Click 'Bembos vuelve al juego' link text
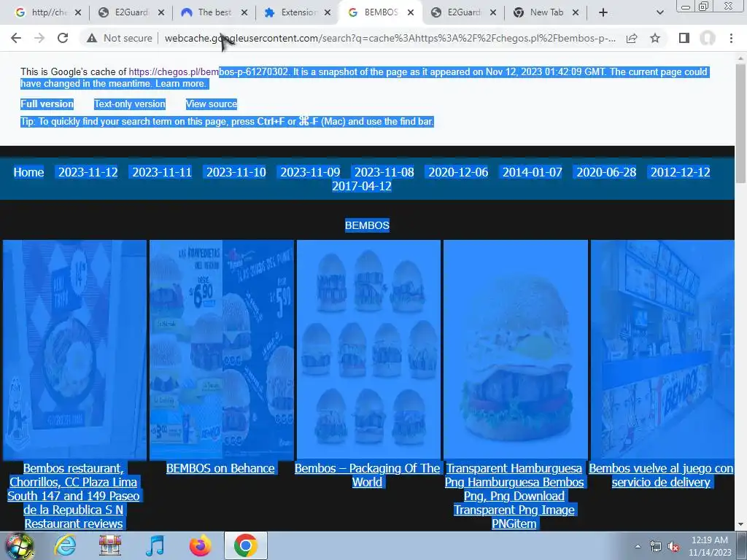Image resolution: width=747 pixels, height=560 pixels. (x=661, y=475)
